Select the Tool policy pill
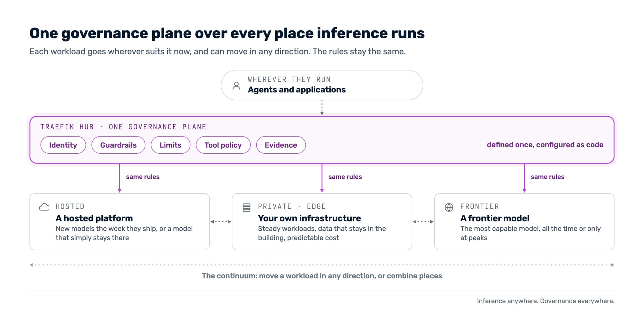Image resolution: width=644 pixels, height=322 pixels. pyautogui.click(x=223, y=145)
